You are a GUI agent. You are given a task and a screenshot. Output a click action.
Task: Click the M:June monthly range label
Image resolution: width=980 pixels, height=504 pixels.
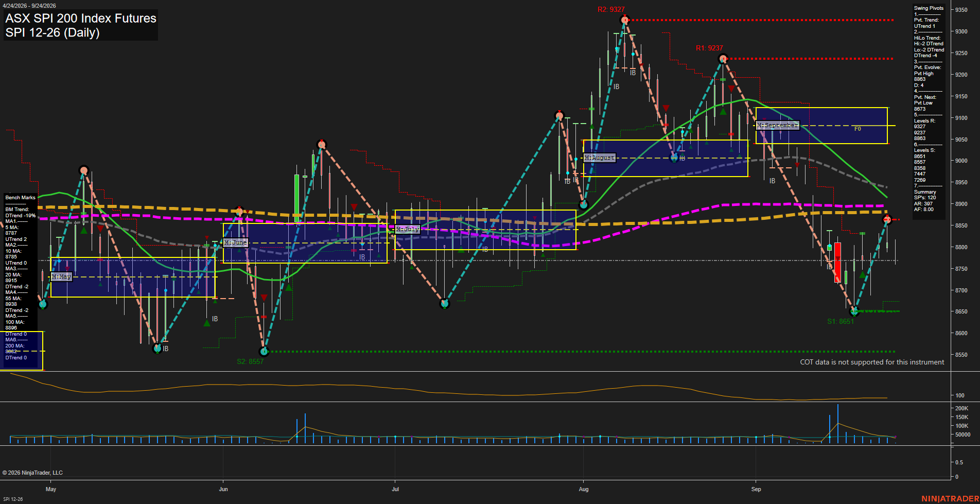coord(236,242)
